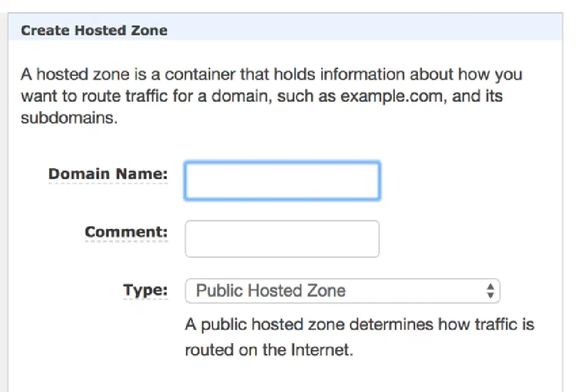
Task: Click the 'Type:' label
Action: coord(146,291)
